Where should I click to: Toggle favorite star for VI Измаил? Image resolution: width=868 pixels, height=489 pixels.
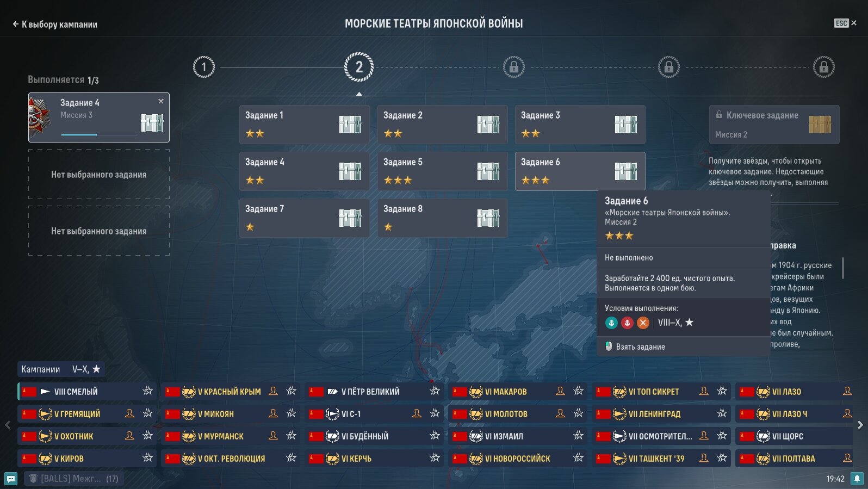coord(578,436)
